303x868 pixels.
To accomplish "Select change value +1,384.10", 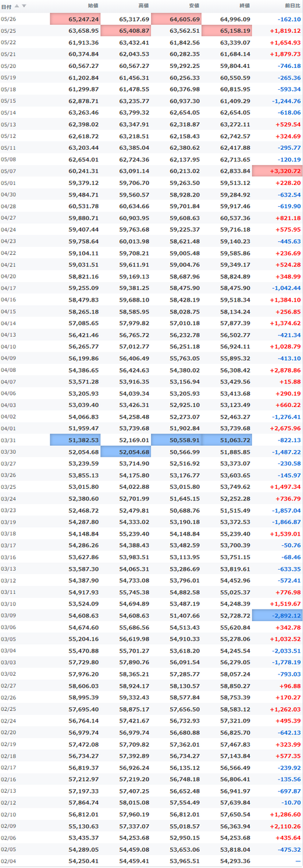I will 285,300.
